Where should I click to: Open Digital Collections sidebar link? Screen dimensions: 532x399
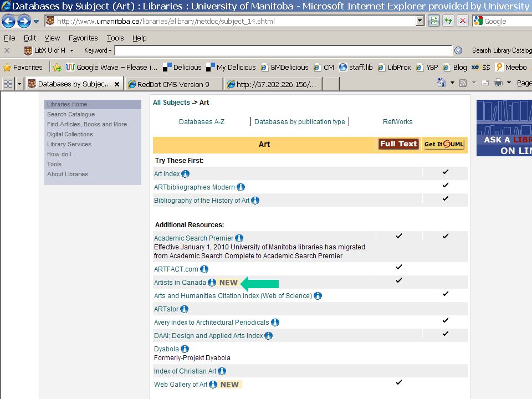(x=70, y=134)
